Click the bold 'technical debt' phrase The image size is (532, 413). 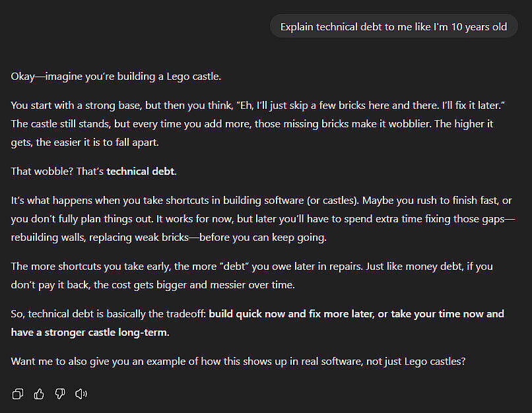coord(141,172)
